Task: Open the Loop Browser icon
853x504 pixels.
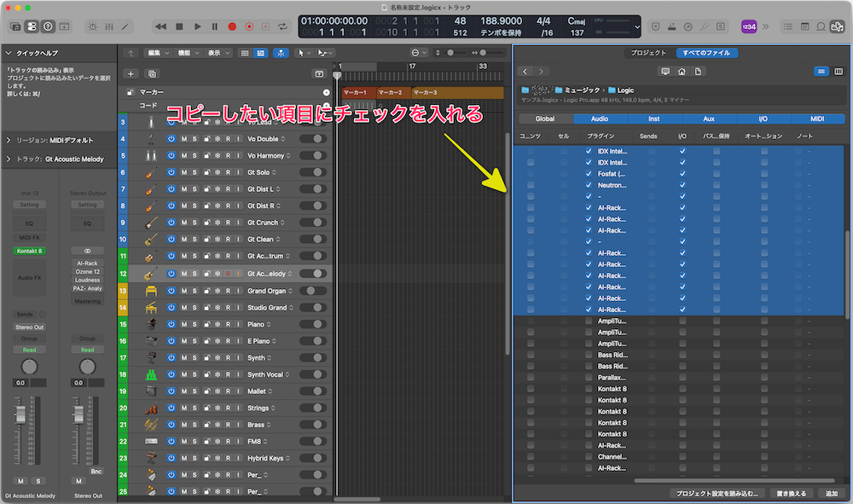Action: (x=821, y=26)
